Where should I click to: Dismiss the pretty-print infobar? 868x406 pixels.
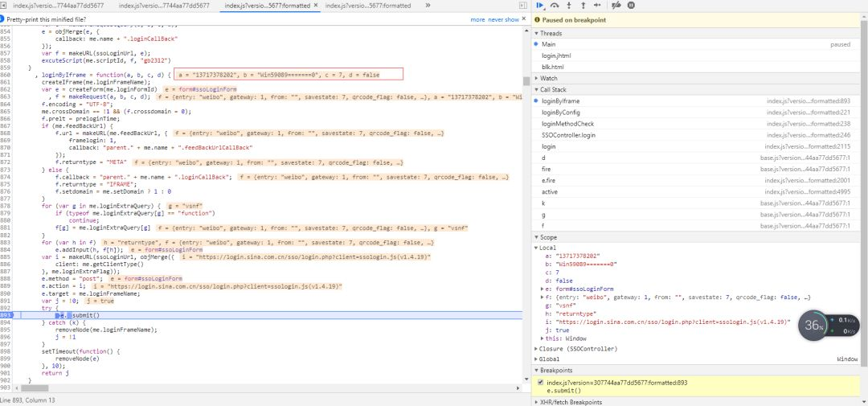(x=526, y=19)
